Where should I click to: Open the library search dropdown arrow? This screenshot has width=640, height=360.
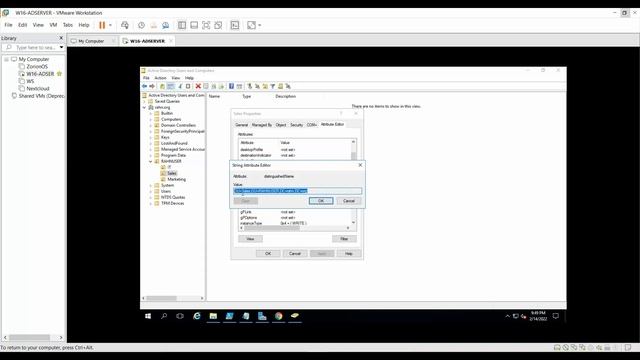[61, 47]
